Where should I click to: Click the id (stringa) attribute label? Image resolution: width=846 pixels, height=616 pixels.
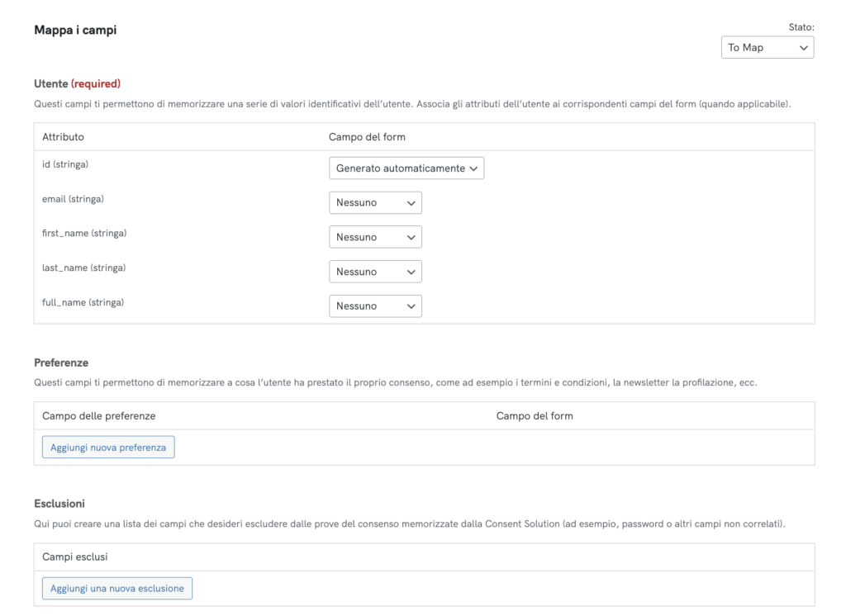tap(65, 164)
